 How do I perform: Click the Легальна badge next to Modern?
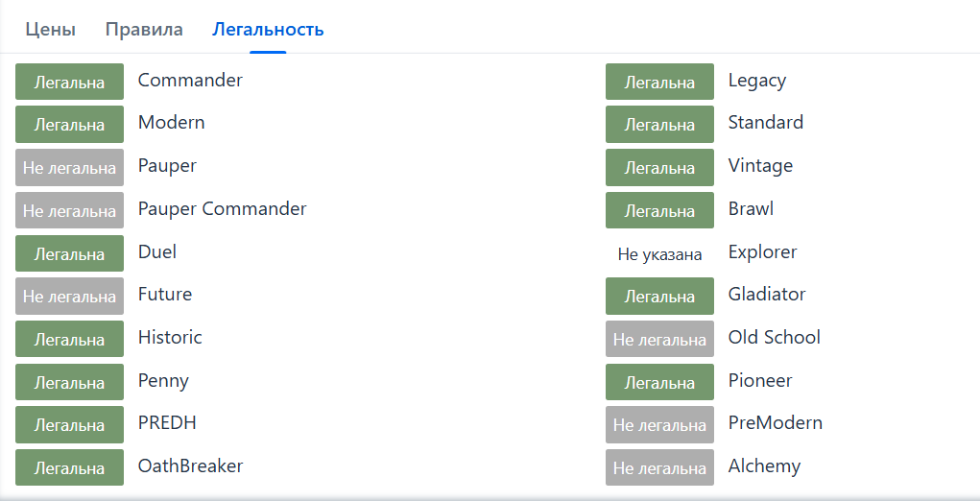click(x=69, y=125)
